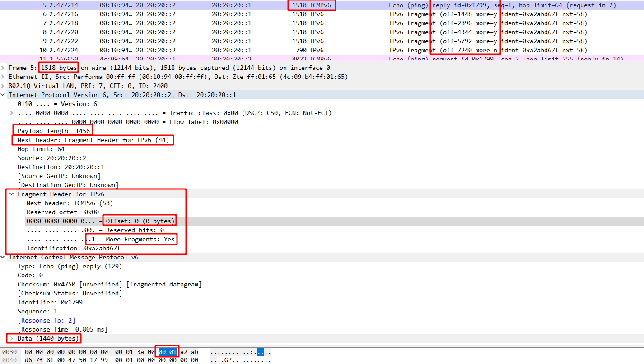Screen dimensions: 644x364
Task: Select the Checksum: 0x4750 field
Action: [x=110, y=284]
